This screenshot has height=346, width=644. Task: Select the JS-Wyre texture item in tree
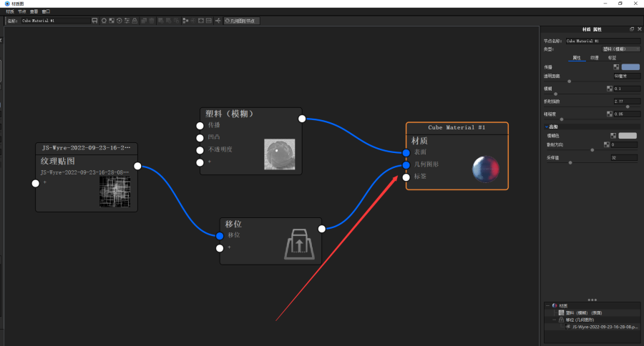(x=601, y=327)
